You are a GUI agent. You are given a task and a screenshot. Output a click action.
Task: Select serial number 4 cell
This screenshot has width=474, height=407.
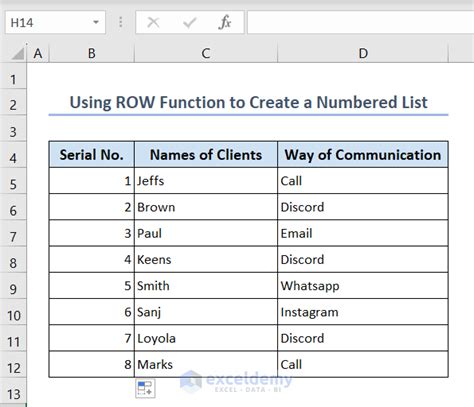click(92, 259)
